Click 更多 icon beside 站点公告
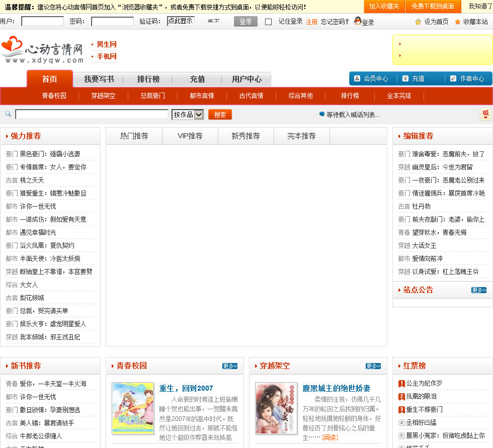This screenshot has height=448, width=493. pyautogui.click(x=479, y=290)
